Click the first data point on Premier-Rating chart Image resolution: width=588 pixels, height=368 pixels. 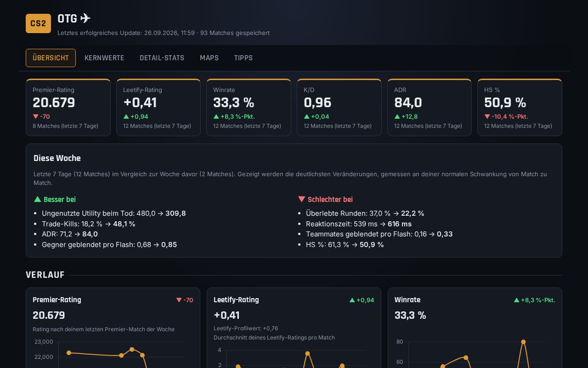(69, 353)
